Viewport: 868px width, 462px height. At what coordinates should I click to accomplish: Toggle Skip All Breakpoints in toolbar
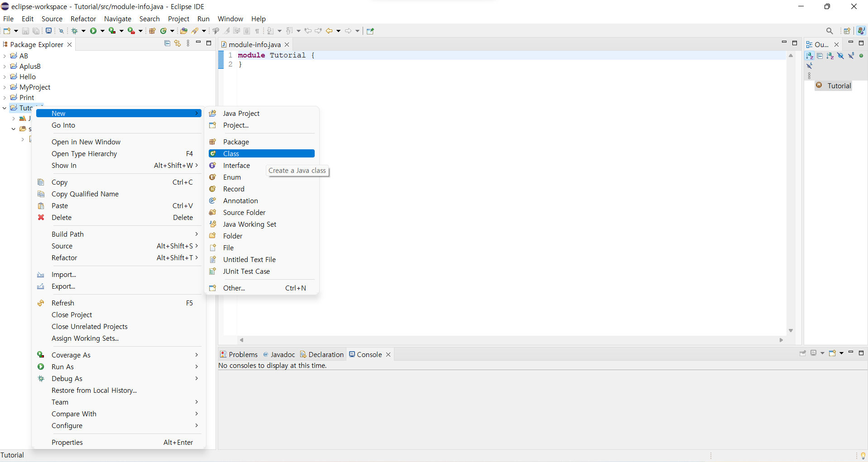[62, 31]
